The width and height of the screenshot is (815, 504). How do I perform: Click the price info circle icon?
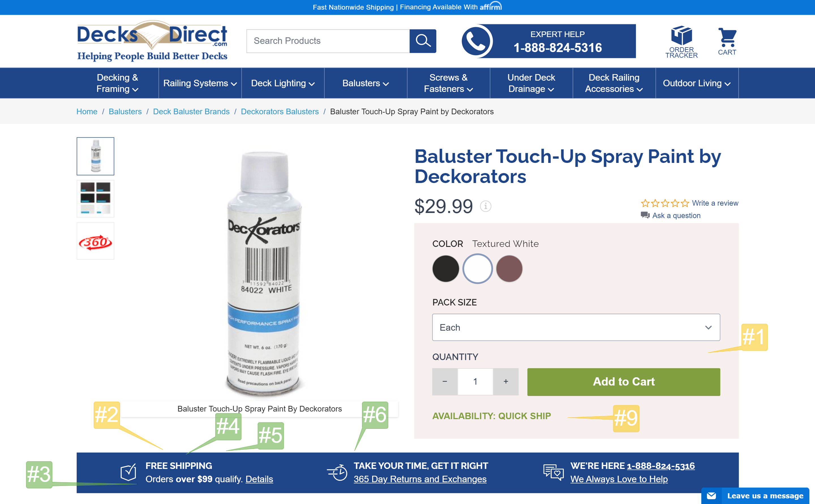486,206
